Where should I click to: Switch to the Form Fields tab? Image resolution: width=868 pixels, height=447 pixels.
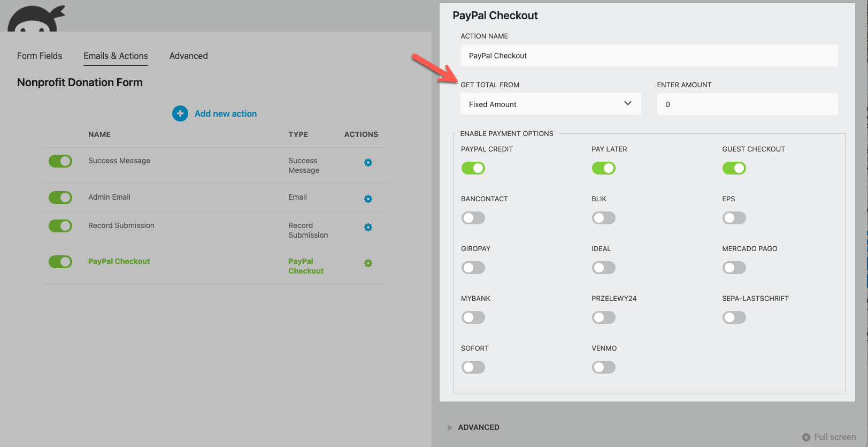click(x=40, y=56)
